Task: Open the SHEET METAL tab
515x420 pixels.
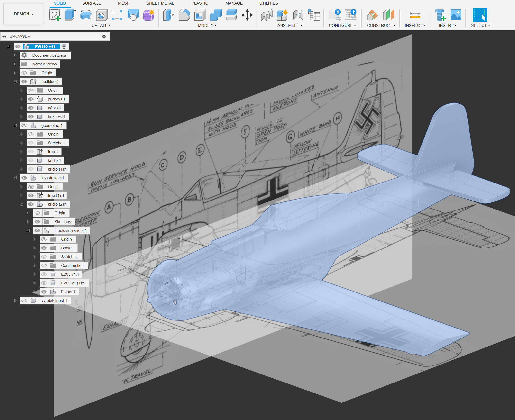Action: [160, 3]
